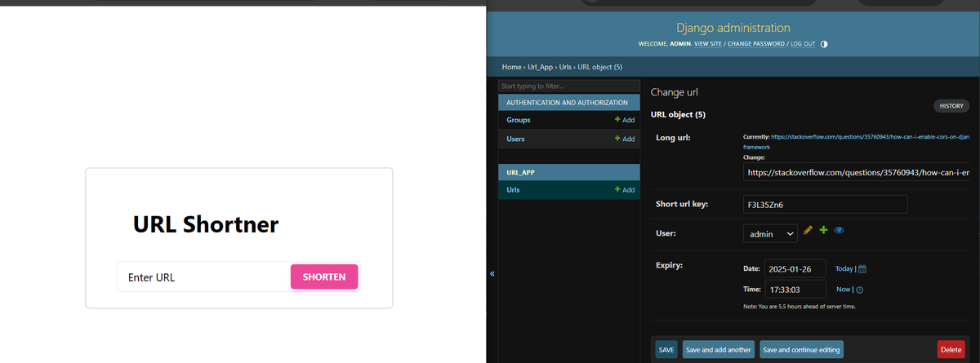Click the sidebar filter search field
This screenshot has height=363, width=980.
[x=569, y=86]
